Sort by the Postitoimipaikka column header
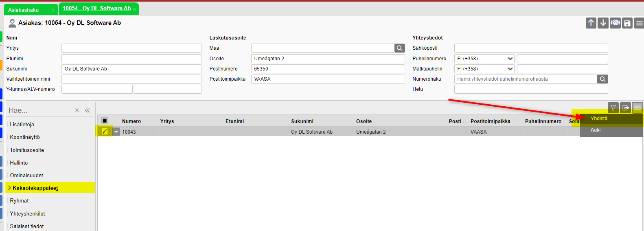644x231 pixels. click(x=491, y=121)
